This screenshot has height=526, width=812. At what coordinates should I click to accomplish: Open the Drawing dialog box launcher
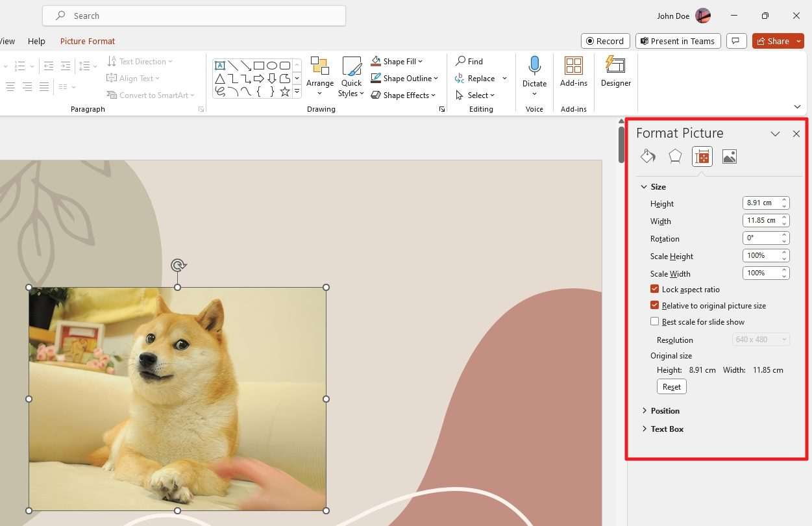coord(442,109)
